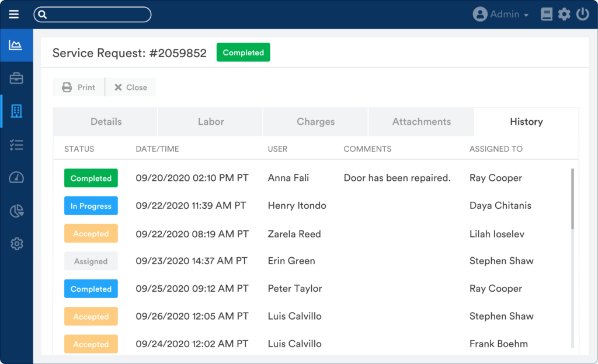Focus the top search field

pyautogui.click(x=92, y=15)
